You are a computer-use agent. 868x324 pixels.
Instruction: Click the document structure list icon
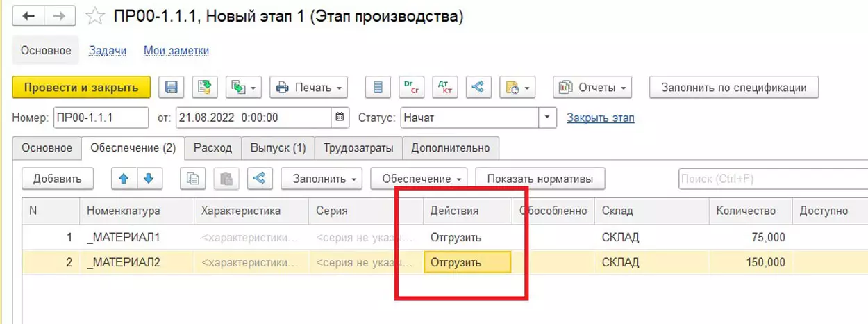pyautogui.click(x=378, y=88)
